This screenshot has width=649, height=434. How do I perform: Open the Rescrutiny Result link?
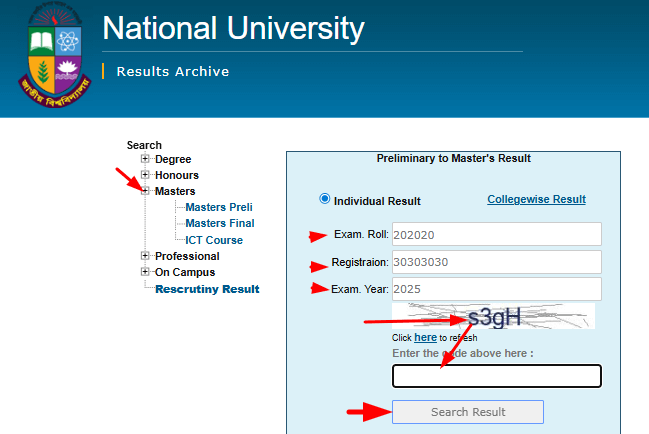coord(207,289)
